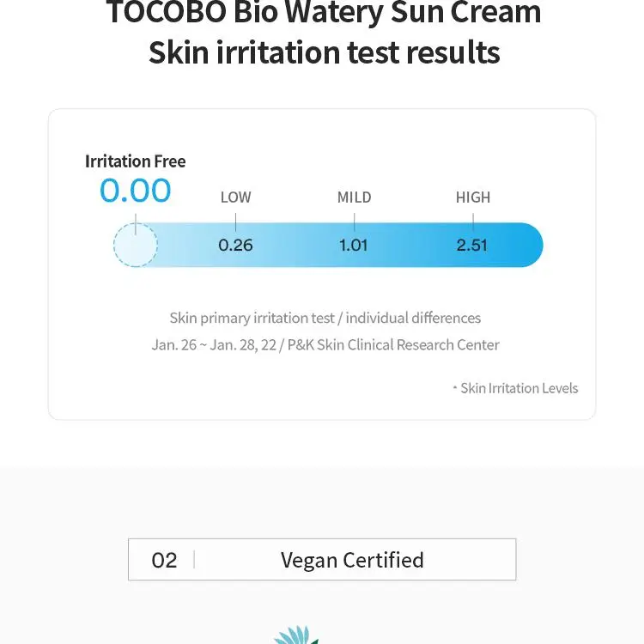Click the HIGH level label
This screenshot has width=644, height=644.
(473, 197)
